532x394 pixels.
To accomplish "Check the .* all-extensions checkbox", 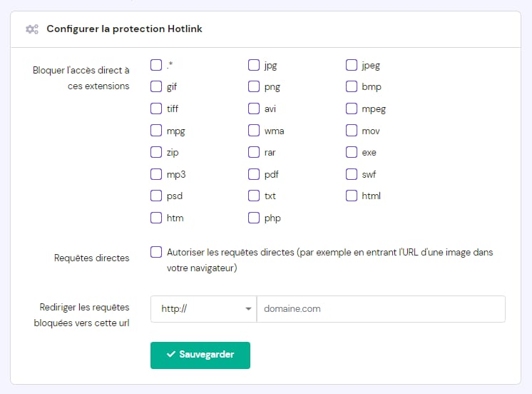I will pyautogui.click(x=156, y=66).
